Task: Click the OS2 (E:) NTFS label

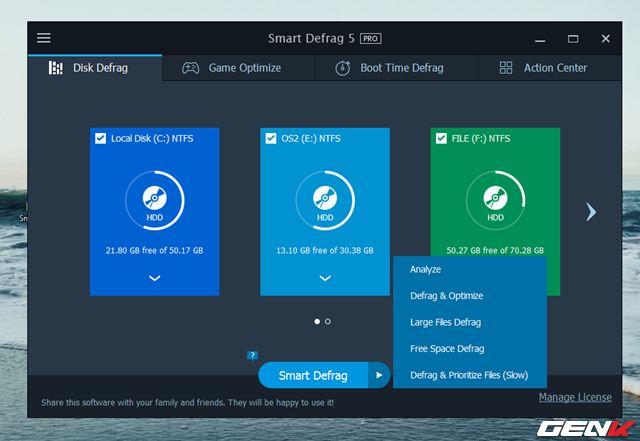Action: pos(311,138)
